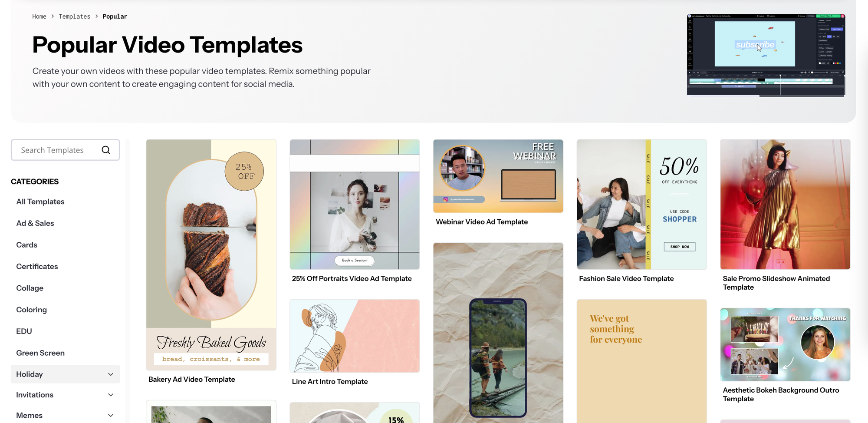The height and width of the screenshot is (423, 868).
Task: Click Bakery Ad Video Template title
Action: coord(192,379)
